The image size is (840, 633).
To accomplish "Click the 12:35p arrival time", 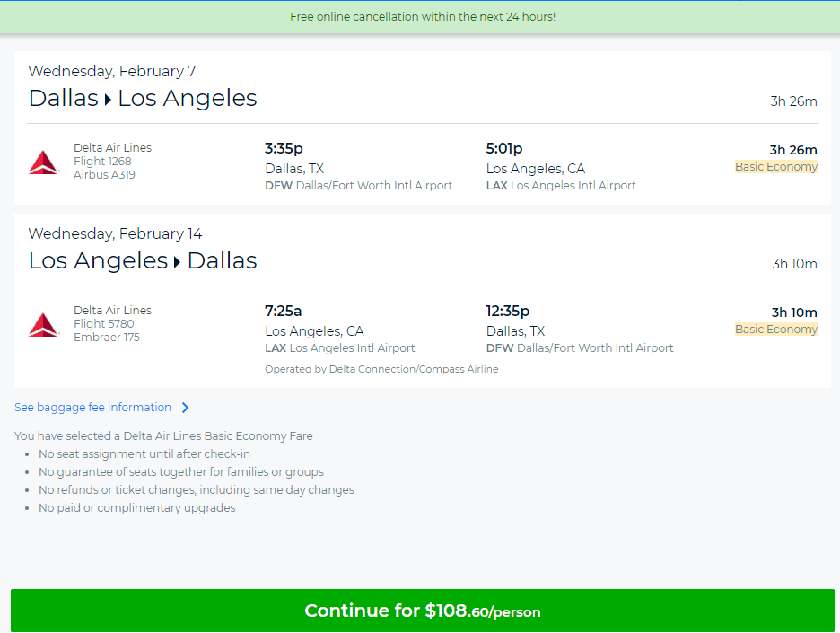I will point(507,311).
